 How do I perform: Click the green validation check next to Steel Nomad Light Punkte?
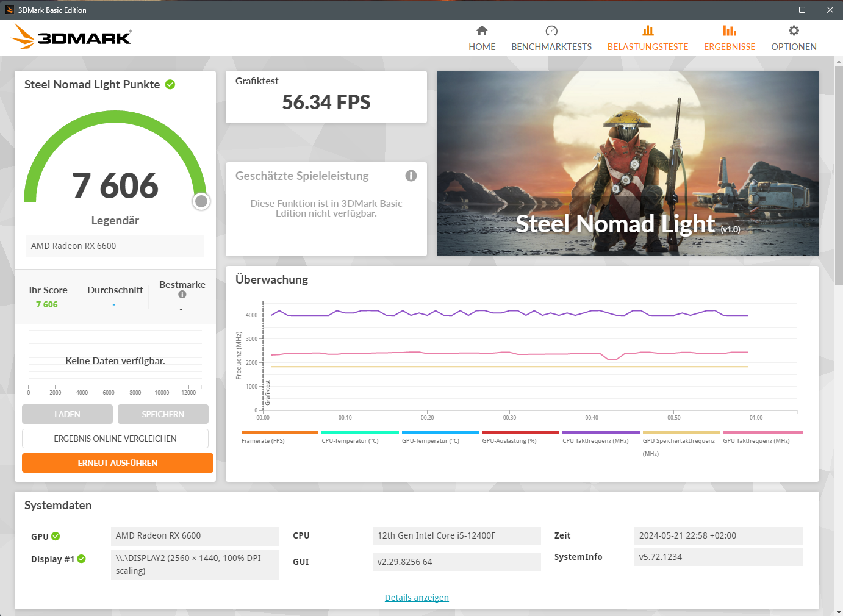pos(170,84)
